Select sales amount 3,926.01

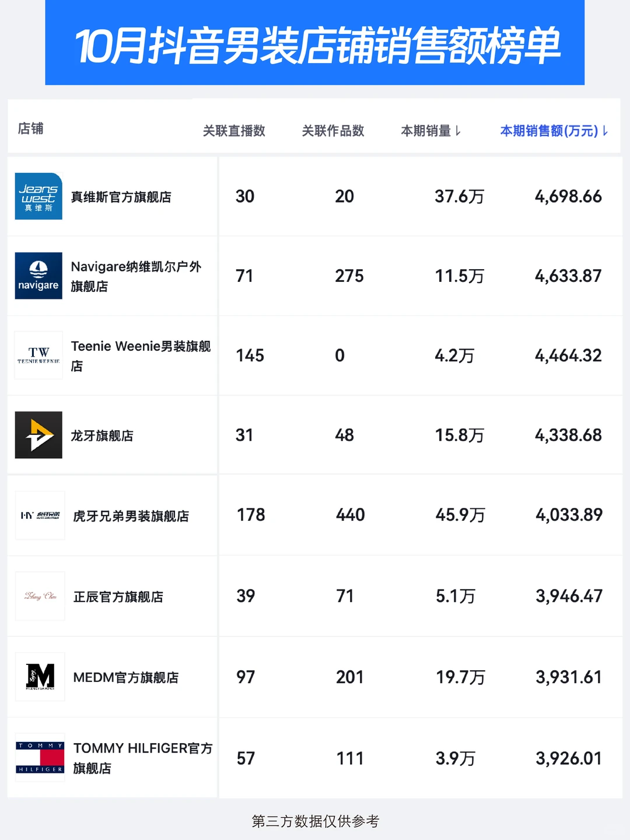(x=569, y=758)
